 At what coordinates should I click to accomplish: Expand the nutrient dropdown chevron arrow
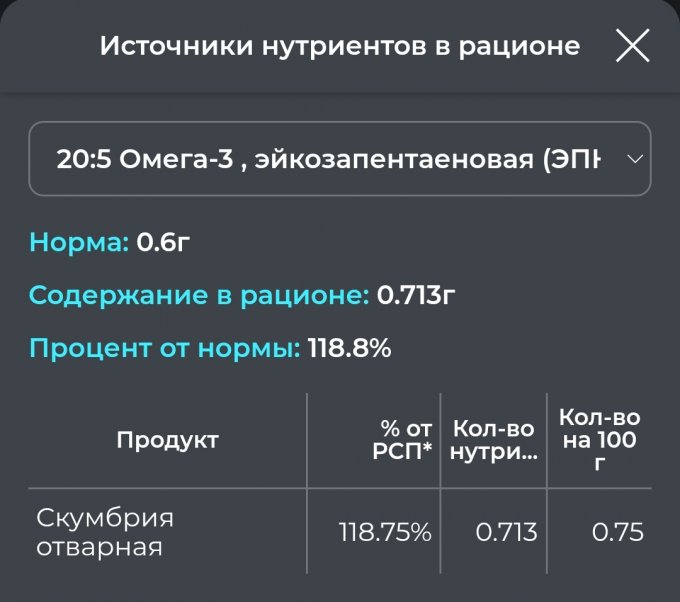tap(634, 159)
